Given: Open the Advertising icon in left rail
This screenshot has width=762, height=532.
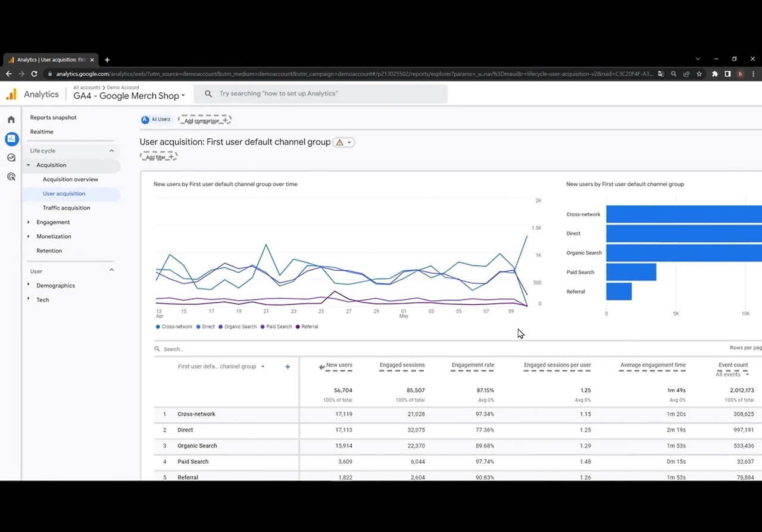Looking at the screenshot, I should 11,177.
